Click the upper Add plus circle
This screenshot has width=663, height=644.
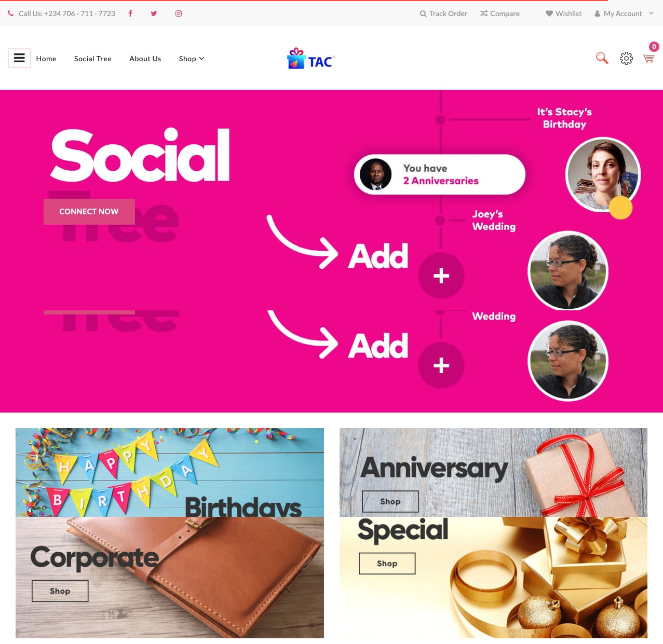pyautogui.click(x=441, y=276)
